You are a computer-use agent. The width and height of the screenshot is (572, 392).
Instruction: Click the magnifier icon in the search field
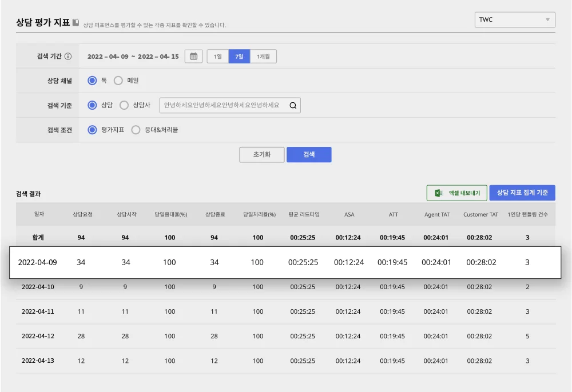[x=293, y=105]
